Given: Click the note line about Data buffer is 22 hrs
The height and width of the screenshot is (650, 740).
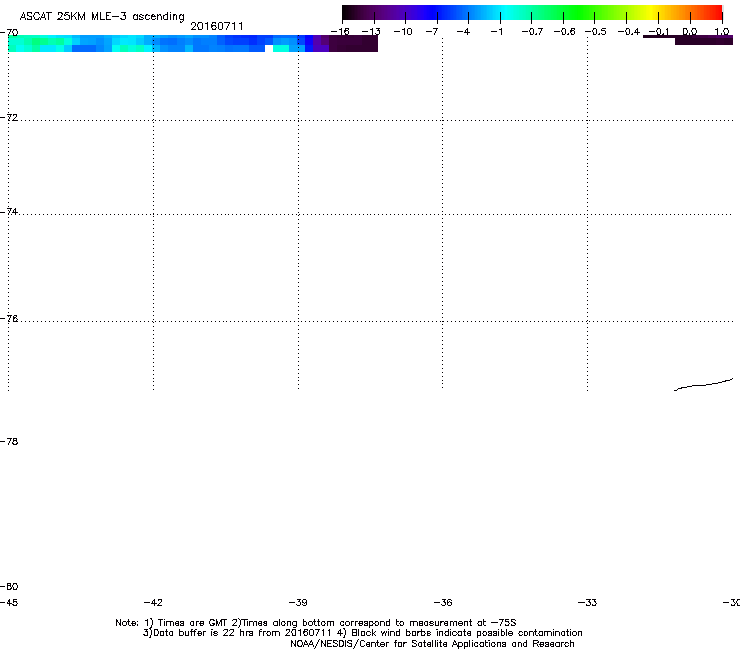Looking at the screenshot, I should [362, 633].
